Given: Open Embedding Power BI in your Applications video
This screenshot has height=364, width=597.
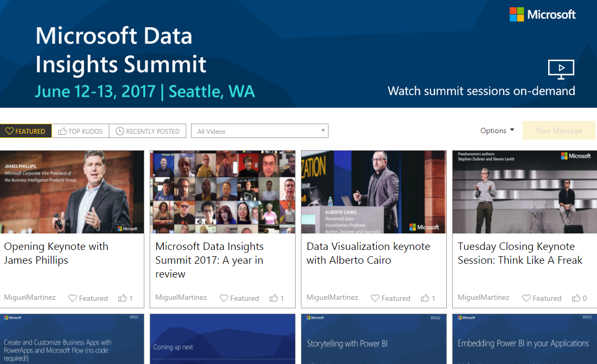Looking at the screenshot, I should 525,339.
